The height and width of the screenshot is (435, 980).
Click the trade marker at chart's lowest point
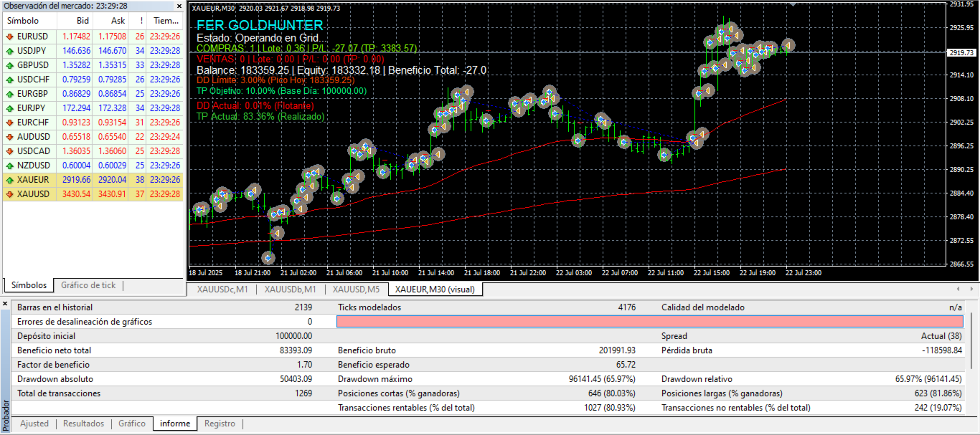tap(268, 257)
